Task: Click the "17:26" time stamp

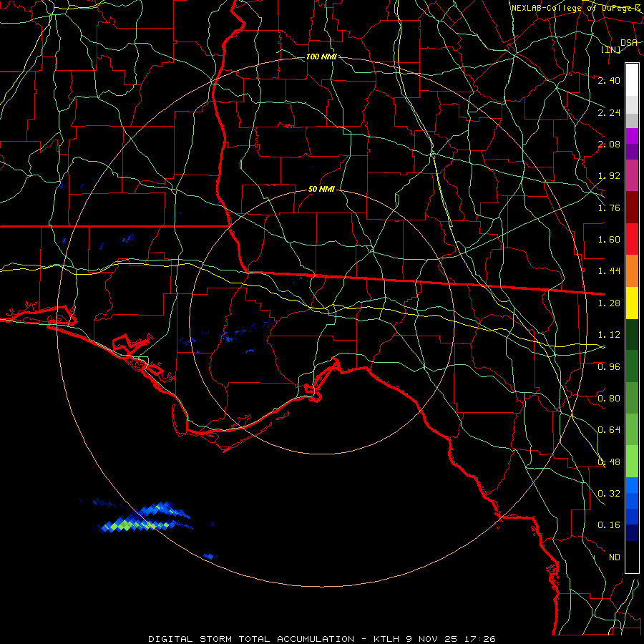Action: pyautogui.click(x=479, y=639)
